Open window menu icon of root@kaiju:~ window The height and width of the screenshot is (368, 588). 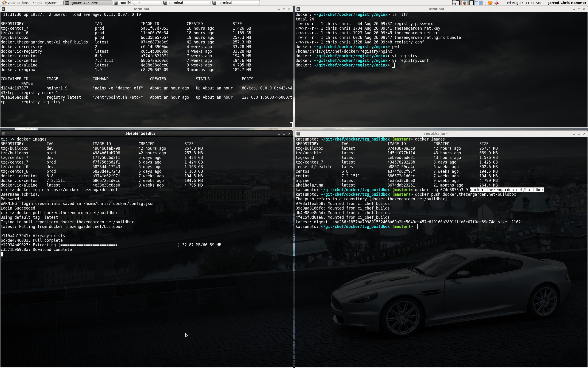click(298, 134)
